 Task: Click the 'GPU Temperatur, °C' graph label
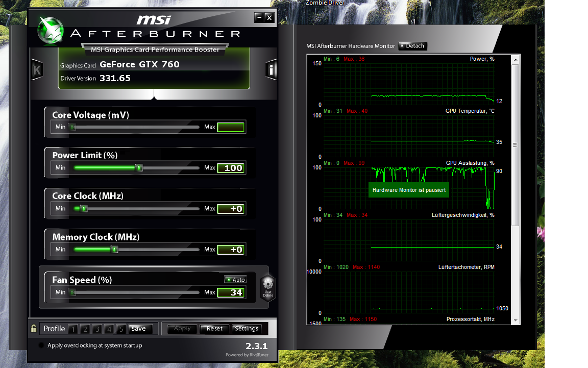click(470, 111)
